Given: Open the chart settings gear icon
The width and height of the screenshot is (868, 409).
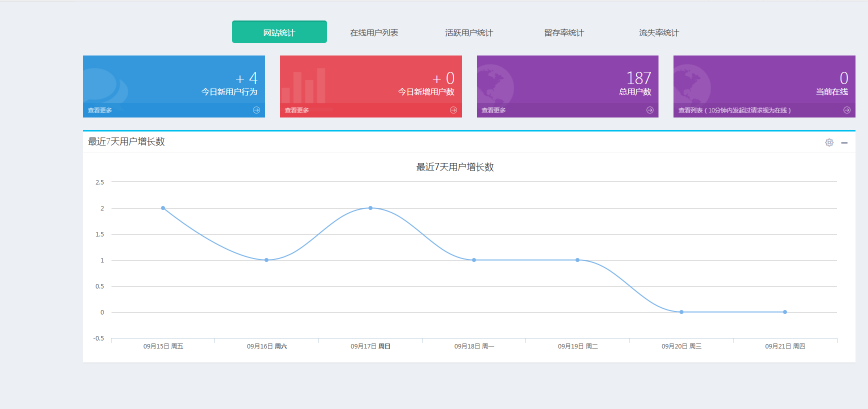Looking at the screenshot, I should 829,142.
